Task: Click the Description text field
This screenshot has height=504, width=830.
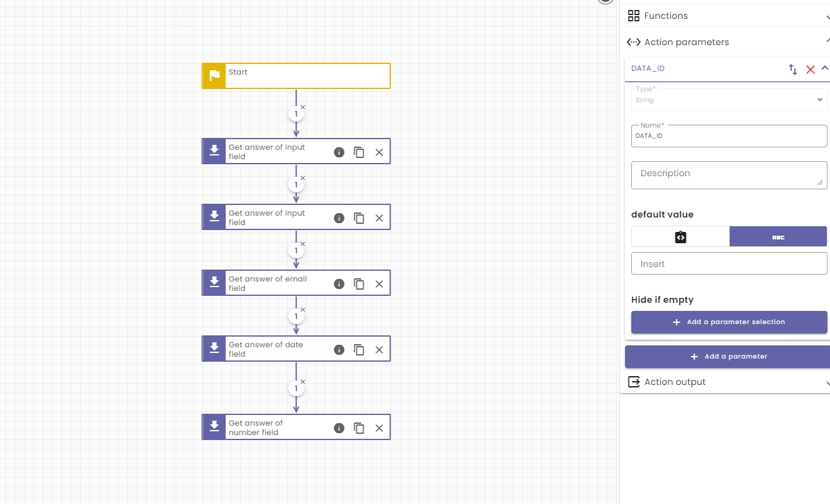Action: pos(728,174)
